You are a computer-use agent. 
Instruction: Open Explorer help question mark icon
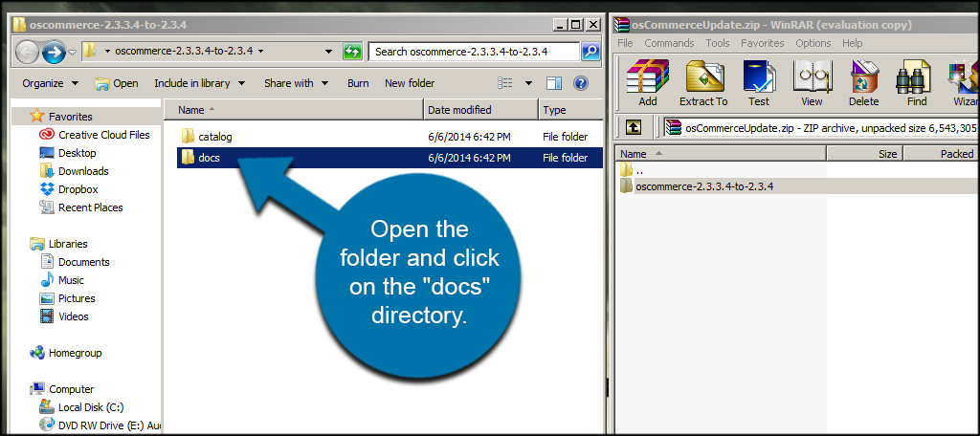pos(581,83)
